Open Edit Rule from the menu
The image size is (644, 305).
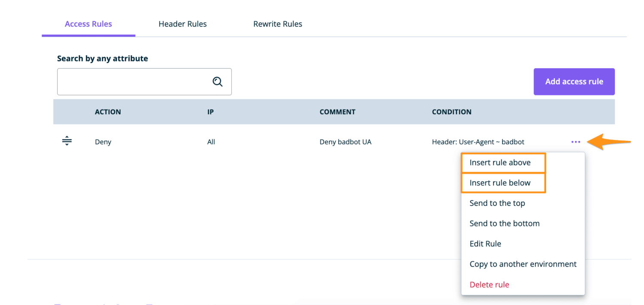click(485, 244)
